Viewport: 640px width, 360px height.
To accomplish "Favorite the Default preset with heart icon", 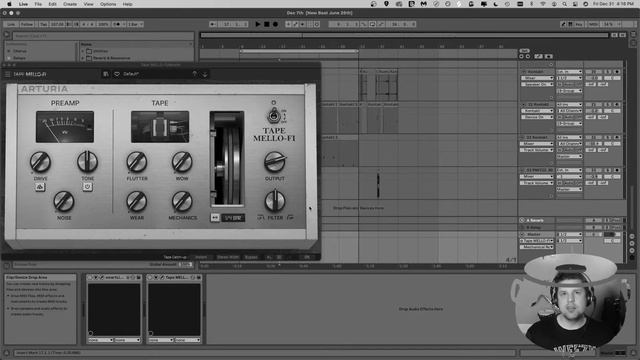I will (x=117, y=74).
